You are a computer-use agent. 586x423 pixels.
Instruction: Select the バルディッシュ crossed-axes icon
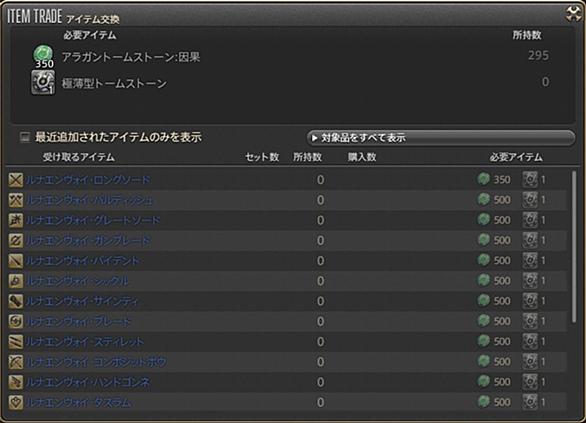pos(16,200)
